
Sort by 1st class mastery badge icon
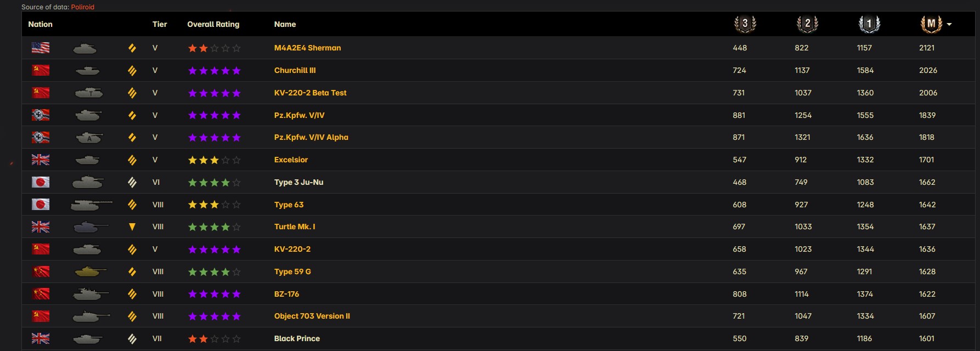point(869,24)
